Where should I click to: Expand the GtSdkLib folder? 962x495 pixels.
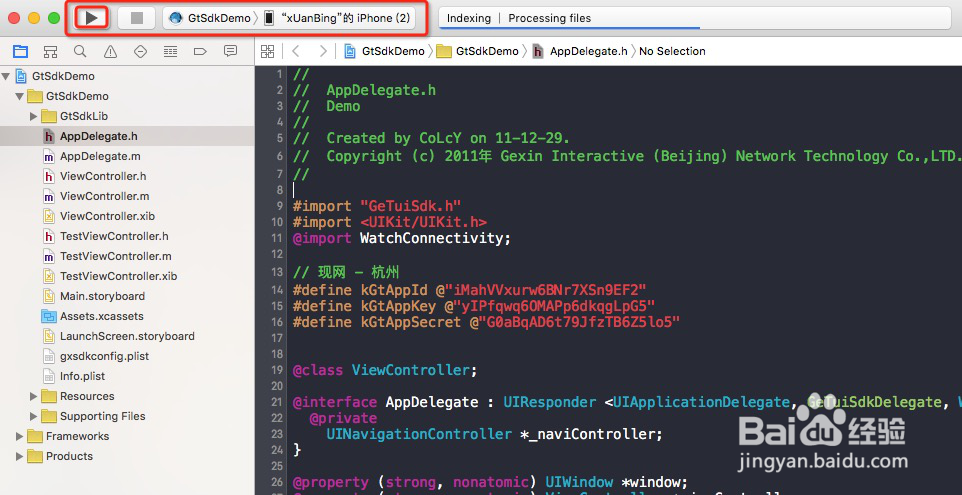[33, 116]
